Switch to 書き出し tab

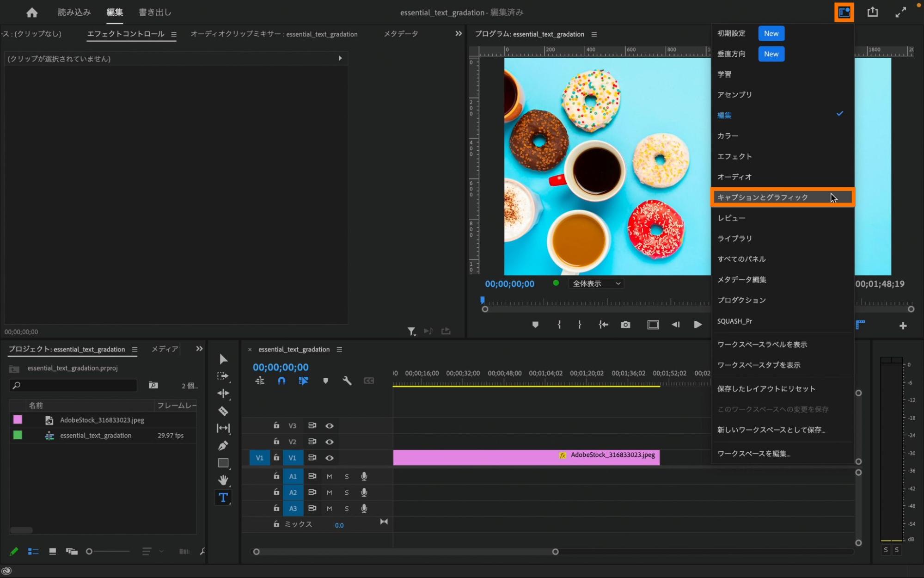coord(155,12)
